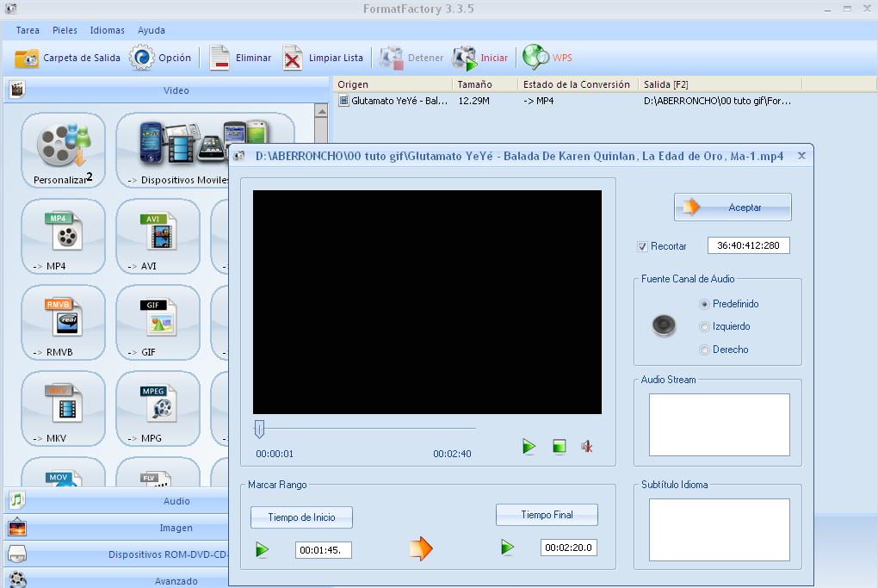Select the Personalizar custom format icon
The image size is (878, 588).
pyautogui.click(x=63, y=150)
